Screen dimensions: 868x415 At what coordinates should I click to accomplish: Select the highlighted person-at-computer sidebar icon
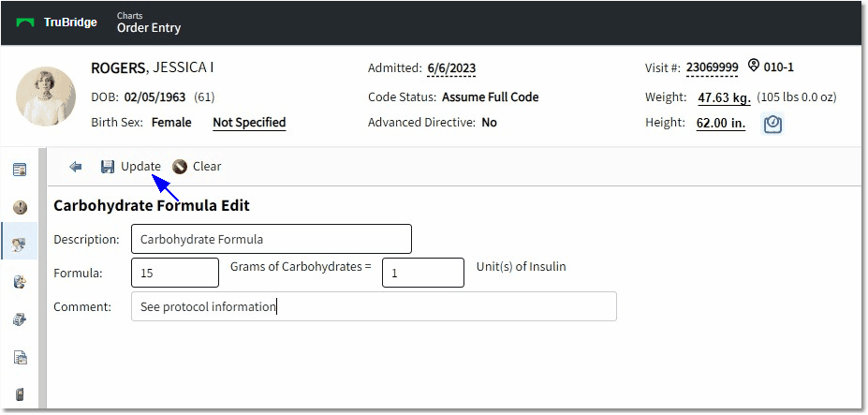[x=20, y=245]
